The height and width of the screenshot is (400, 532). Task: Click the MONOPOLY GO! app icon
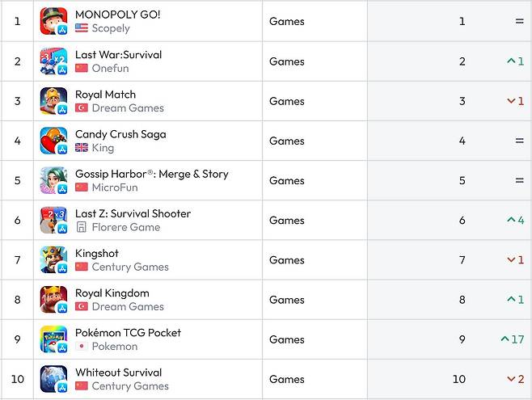click(x=53, y=21)
